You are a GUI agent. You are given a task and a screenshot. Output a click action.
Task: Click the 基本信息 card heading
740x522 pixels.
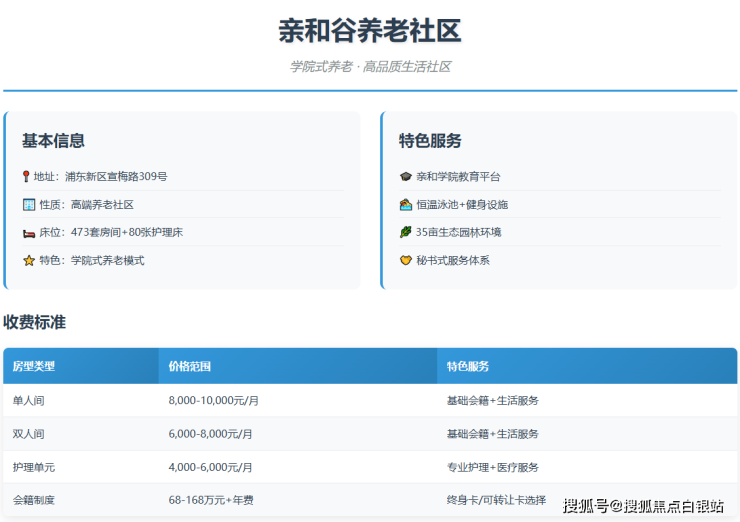pos(53,141)
